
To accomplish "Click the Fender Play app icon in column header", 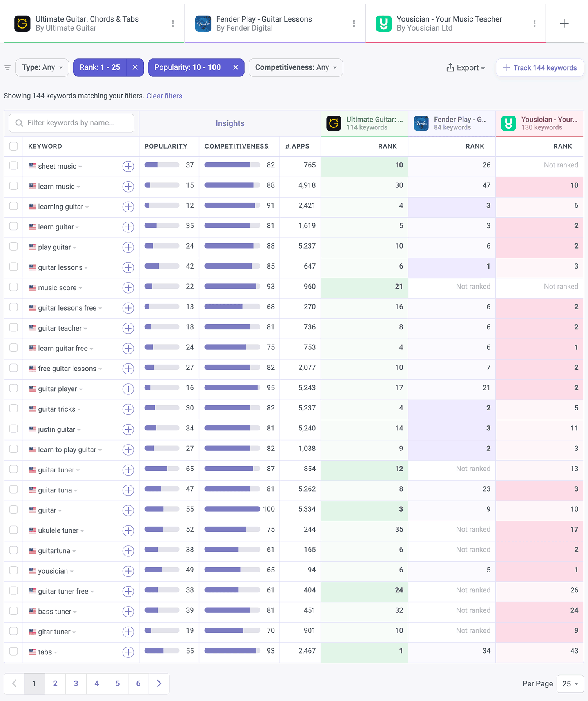I will tap(421, 123).
